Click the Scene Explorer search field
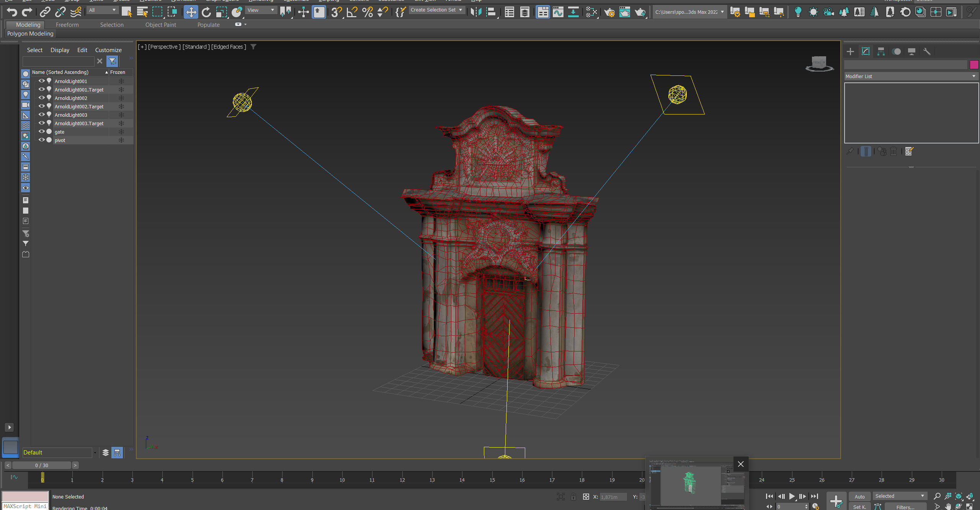Image resolution: width=980 pixels, height=510 pixels. pos(58,61)
